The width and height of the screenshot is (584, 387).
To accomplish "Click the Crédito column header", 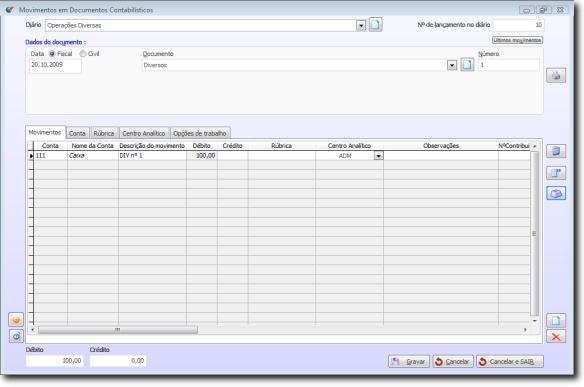I will point(232,146).
